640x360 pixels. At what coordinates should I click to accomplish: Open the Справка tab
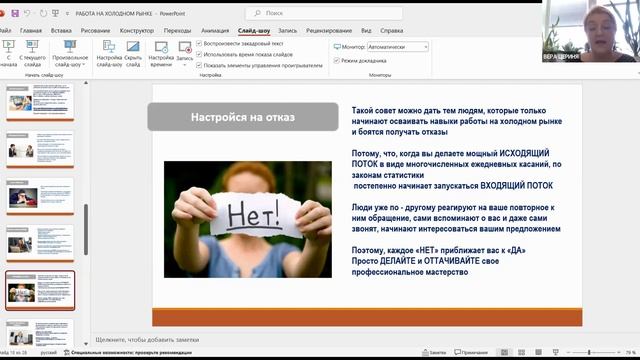(x=392, y=31)
